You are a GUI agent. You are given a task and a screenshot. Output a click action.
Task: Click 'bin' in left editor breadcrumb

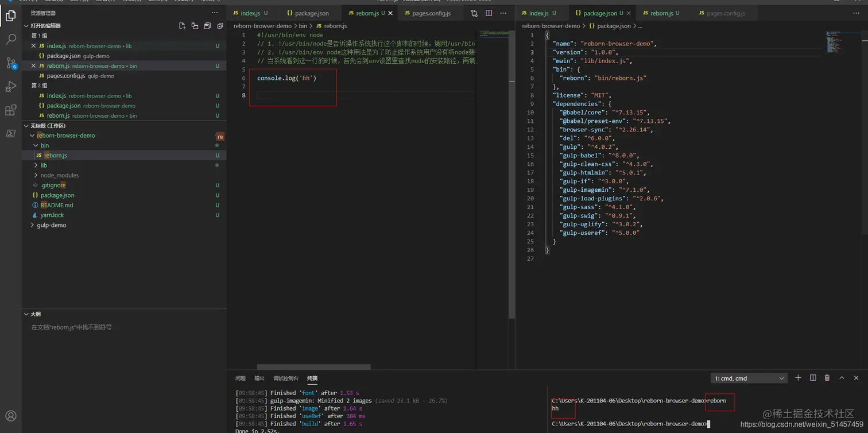pyautogui.click(x=303, y=26)
